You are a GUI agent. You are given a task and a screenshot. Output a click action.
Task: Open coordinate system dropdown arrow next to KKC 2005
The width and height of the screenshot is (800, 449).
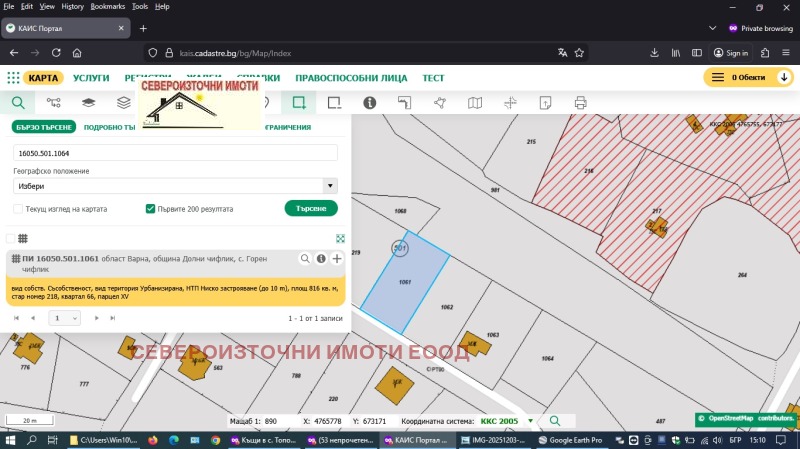(x=530, y=421)
